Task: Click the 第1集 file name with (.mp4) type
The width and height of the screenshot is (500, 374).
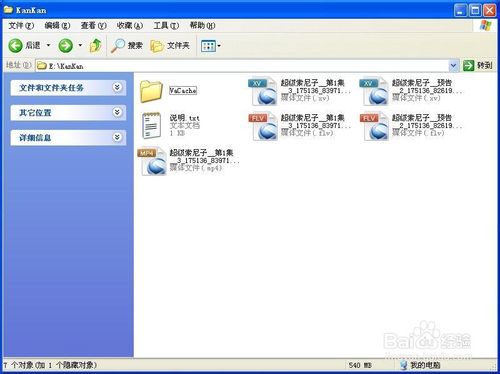Action: (x=204, y=157)
